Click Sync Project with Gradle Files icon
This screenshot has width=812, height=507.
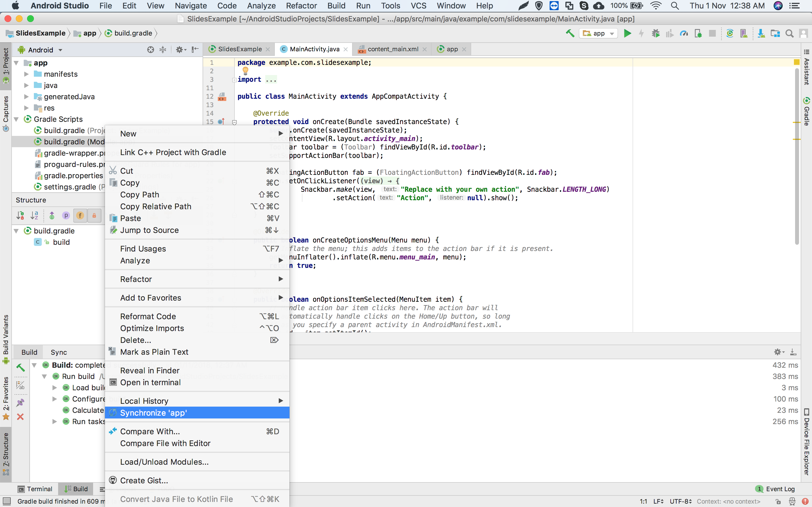730,33
